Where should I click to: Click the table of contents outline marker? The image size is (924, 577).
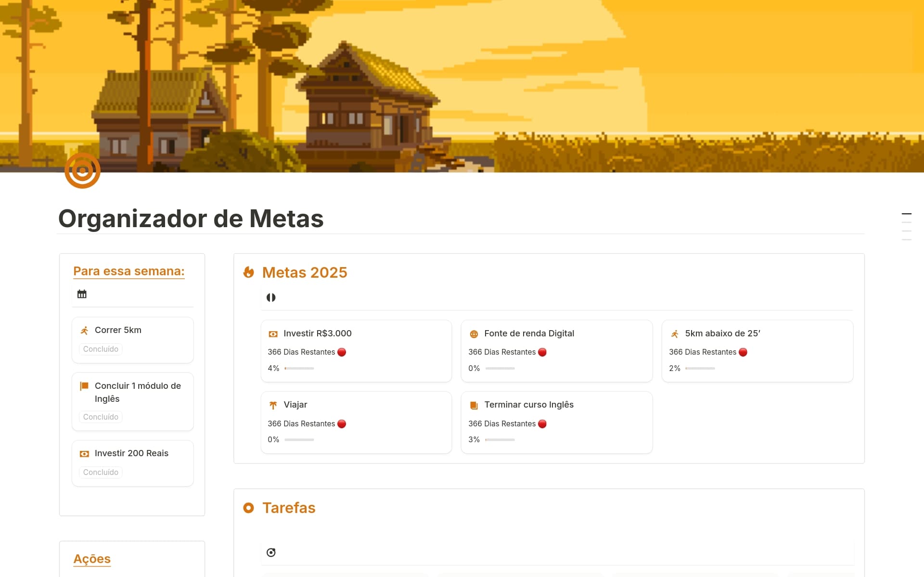[x=907, y=226]
